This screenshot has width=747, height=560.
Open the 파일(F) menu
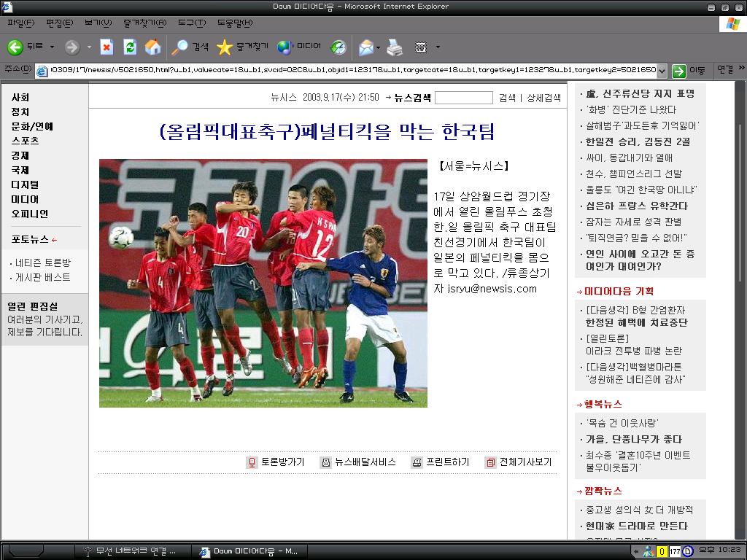point(21,23)
